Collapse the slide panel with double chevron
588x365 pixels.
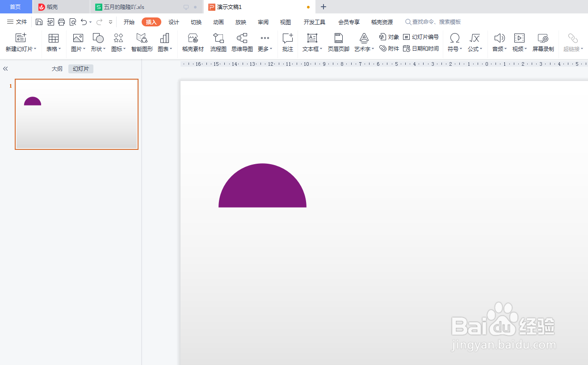[5, 69]
